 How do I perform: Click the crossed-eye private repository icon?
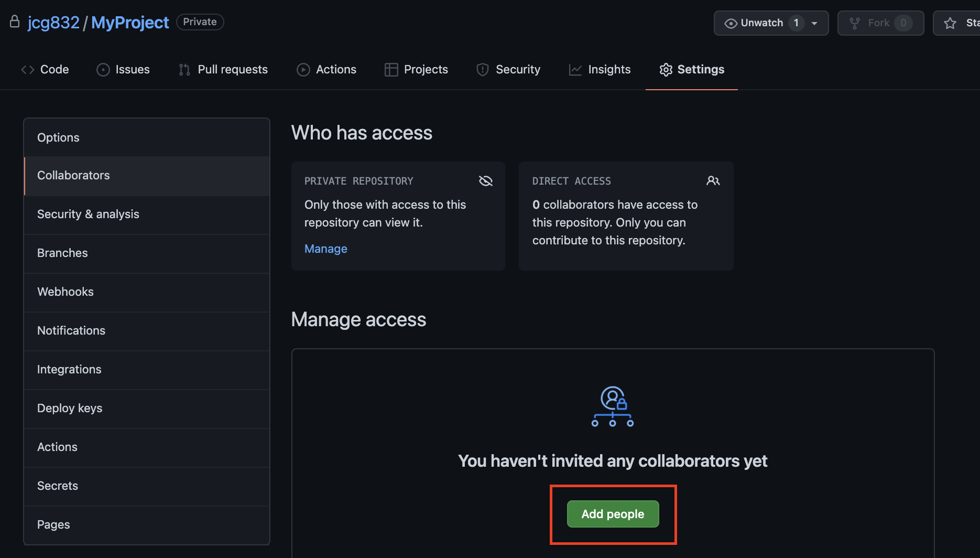486,181
